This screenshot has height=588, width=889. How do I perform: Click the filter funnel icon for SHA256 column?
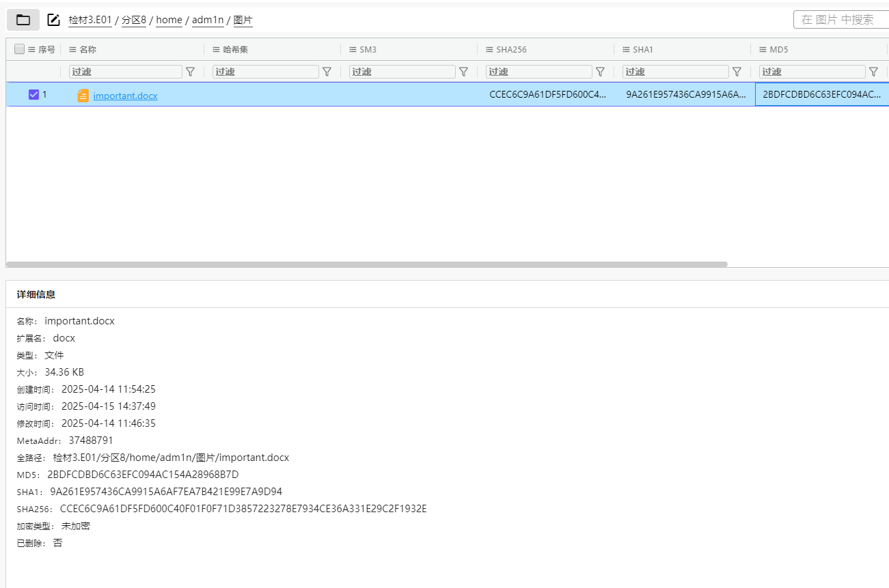(x=600, y=72)
